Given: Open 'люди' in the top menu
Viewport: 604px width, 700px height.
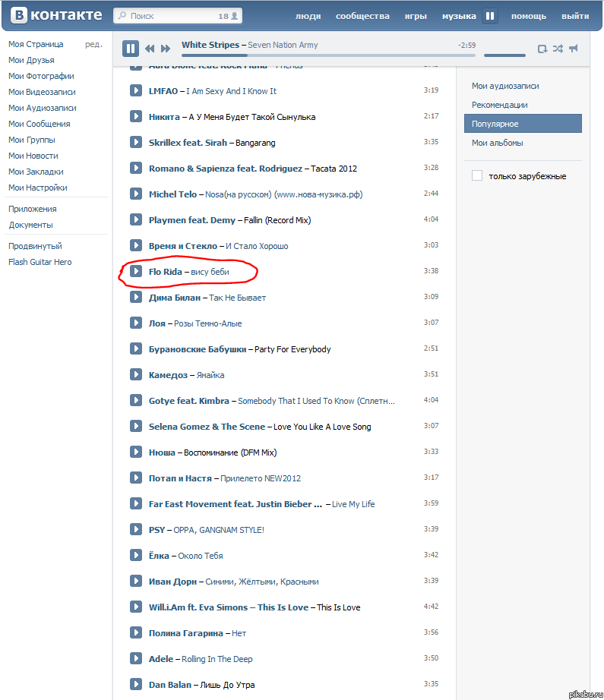Looking at the screenshot, I should (308, 16).
